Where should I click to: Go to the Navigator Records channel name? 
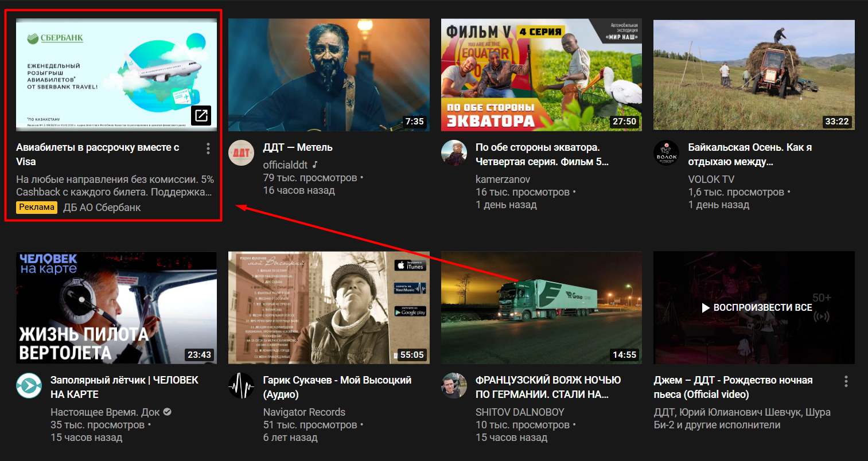(x=304, y=412)
